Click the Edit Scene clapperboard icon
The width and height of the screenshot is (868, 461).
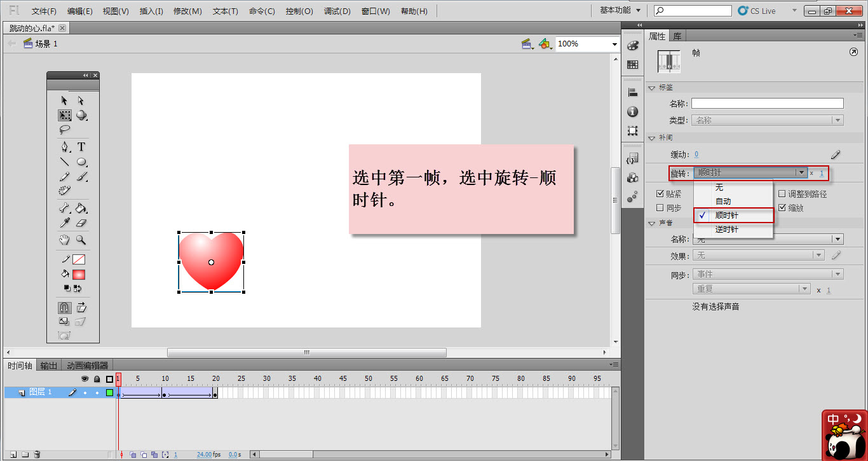pyautogui.click(x=527, y=44)
